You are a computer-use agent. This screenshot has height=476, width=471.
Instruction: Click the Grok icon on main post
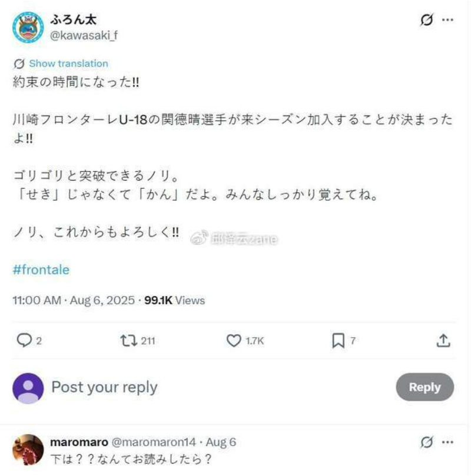(x=427, y=20)
